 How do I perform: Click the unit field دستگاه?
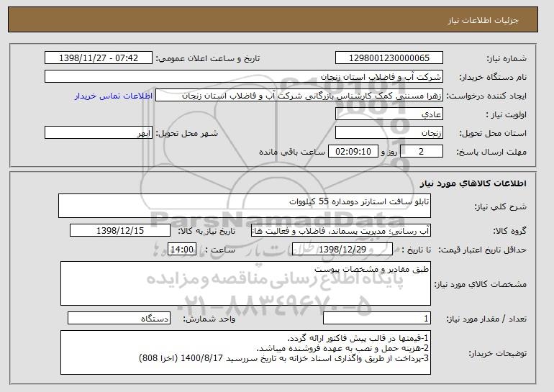[119, 318]
